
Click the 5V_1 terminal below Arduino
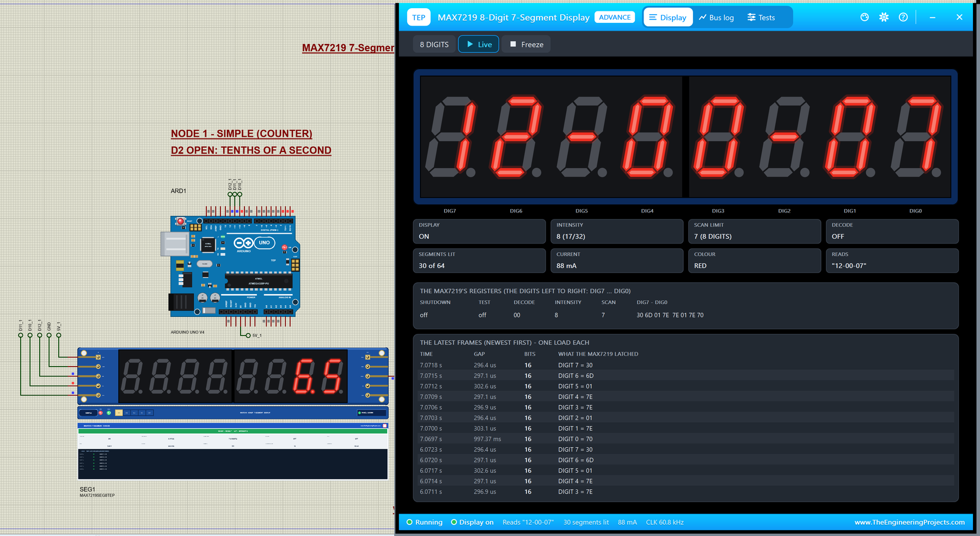click(248, 336)
